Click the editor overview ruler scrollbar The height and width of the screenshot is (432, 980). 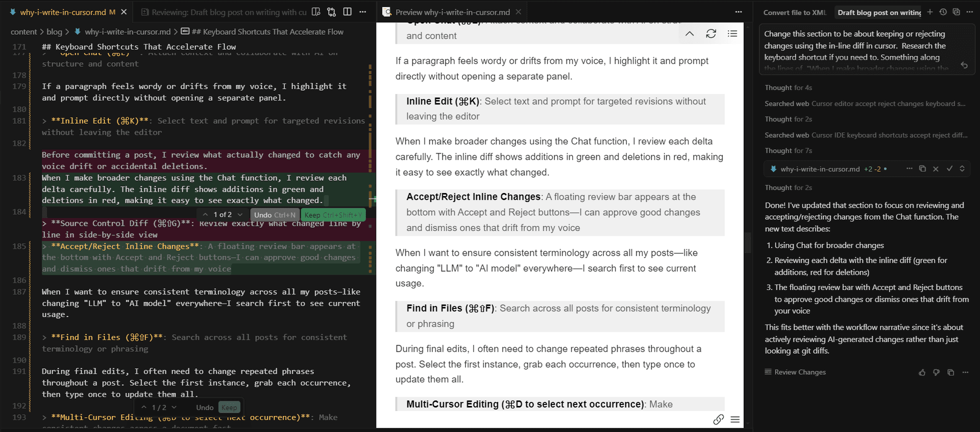(371, 153)
